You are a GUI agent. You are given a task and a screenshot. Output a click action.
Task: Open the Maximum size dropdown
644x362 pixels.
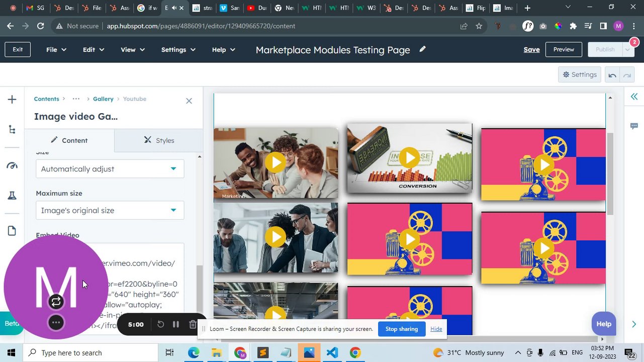[110, 210]
